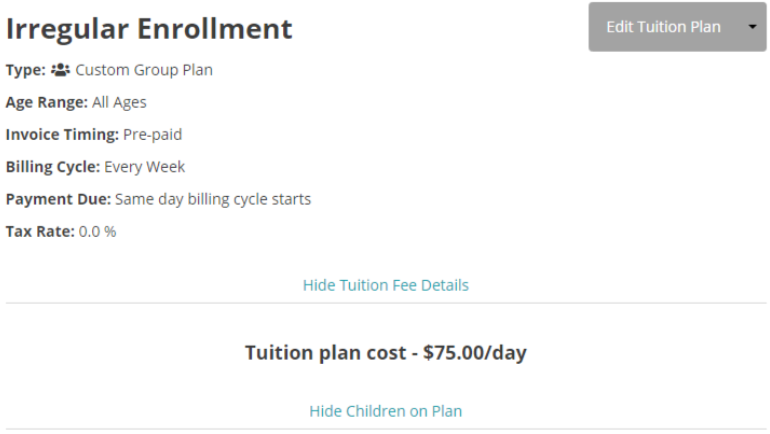Click the group people icon beside Type
The height and width of the screenshot is (434, 770).
click(60, 71)
